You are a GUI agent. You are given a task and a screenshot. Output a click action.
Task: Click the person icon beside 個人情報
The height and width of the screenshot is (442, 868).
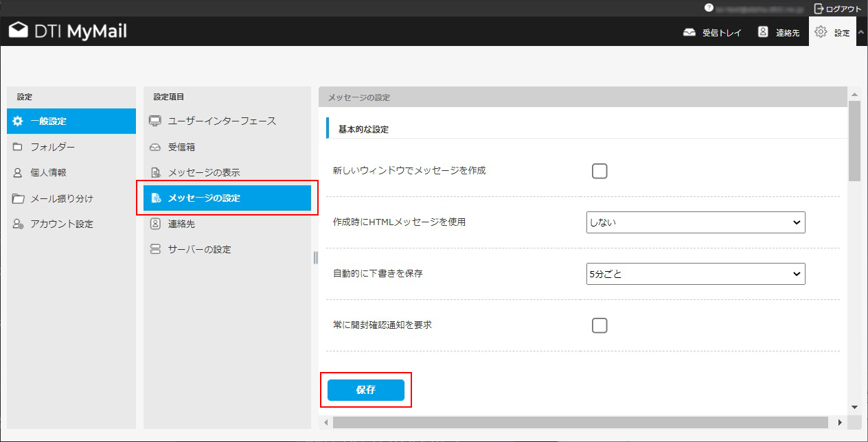click(19, 173)
